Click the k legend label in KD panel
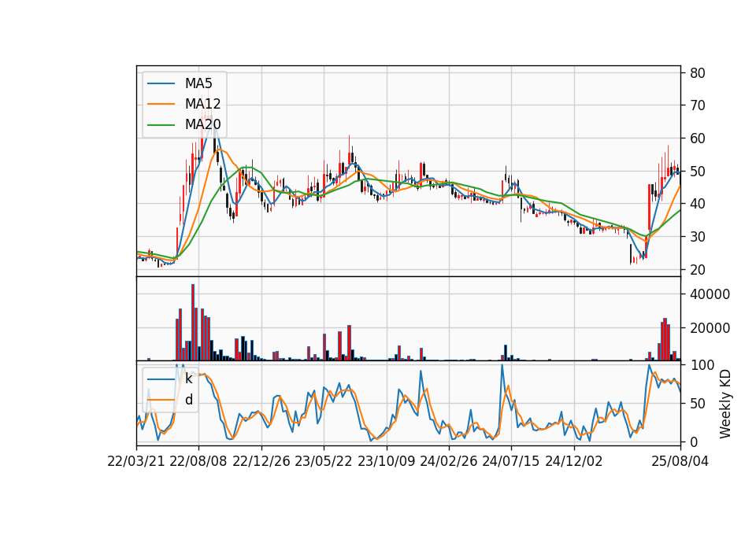756x543 pixels. tap(188, 379)
